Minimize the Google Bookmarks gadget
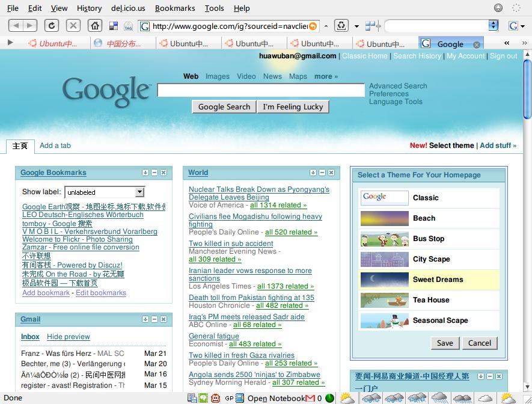 click(154, 173)
